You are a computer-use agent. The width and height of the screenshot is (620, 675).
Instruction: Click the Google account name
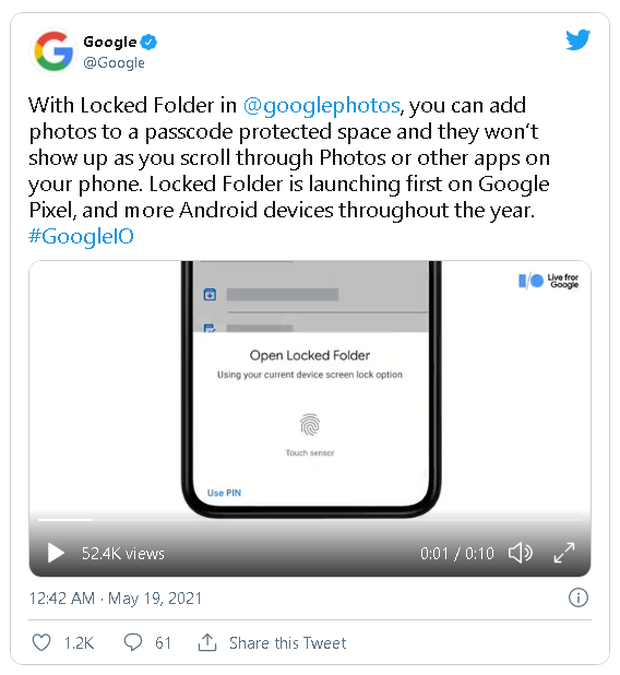click(109, 42)
